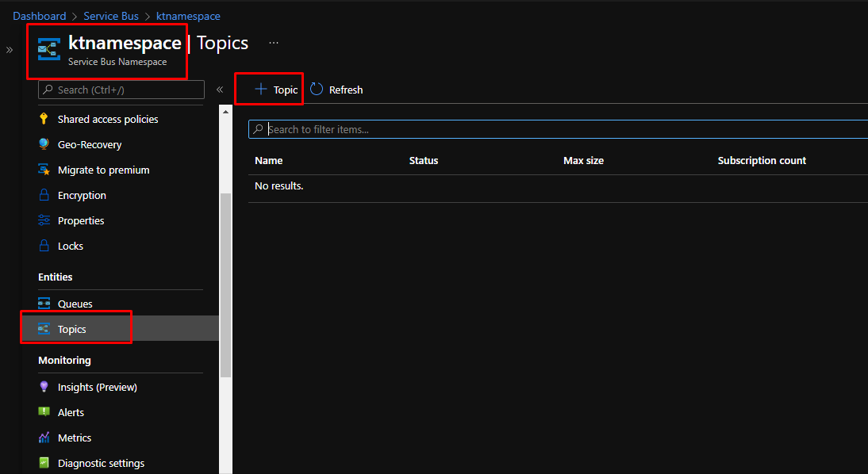868x474 pixels.
Task: Click the sidebar vertical scrollbar
Action: point(225,285)
